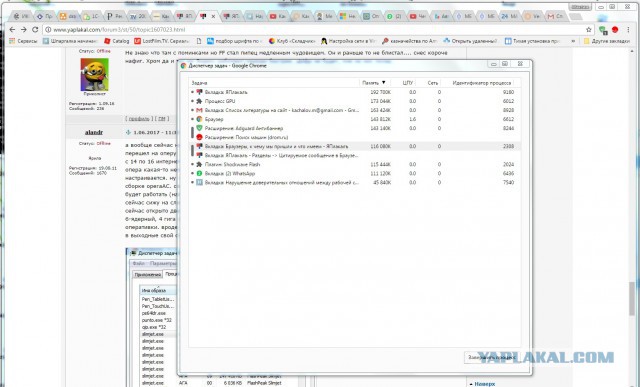The image size is (640, 387).
Task: Open подбор шрифта bookmark
Action: click(233, 41)
